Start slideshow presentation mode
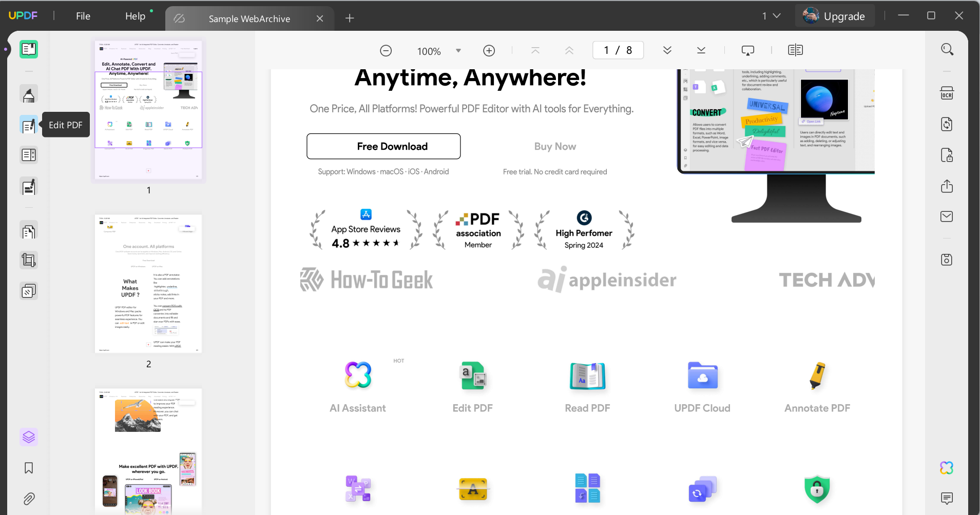 [748, 50]
